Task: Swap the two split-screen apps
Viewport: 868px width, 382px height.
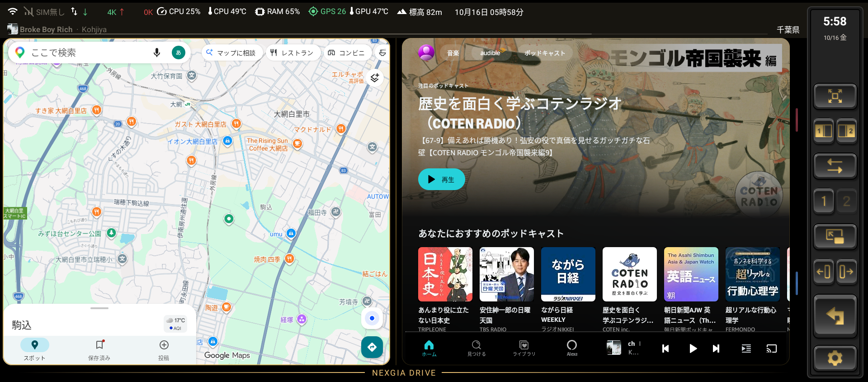Action: click(x=835, y=166)
